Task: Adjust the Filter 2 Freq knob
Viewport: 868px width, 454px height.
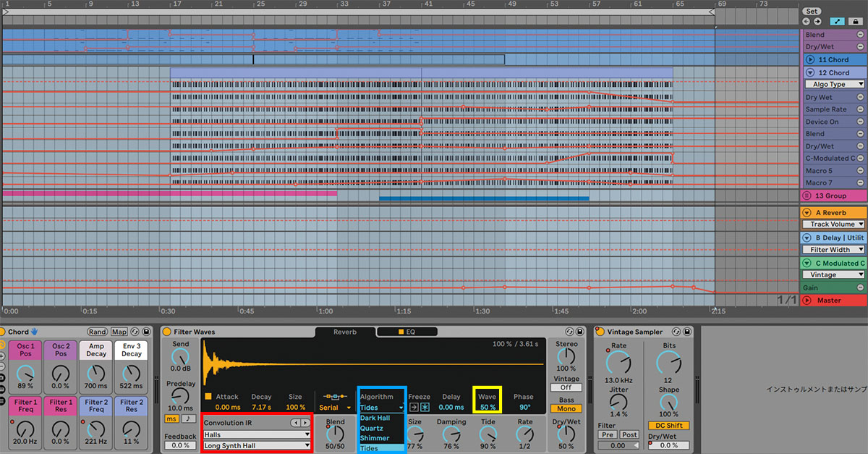Action: tap(96, 428)
